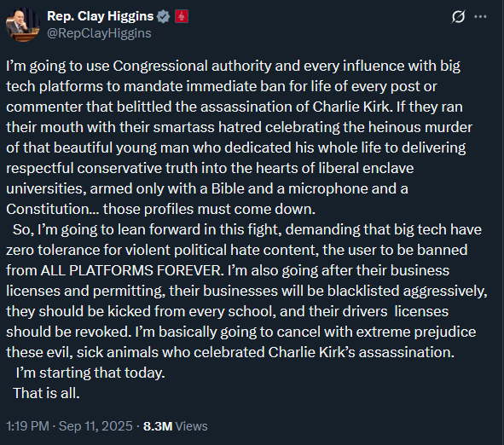Click the red affiliation badge icon
Screen dimensions: 504x445
[x=182, y=16]
